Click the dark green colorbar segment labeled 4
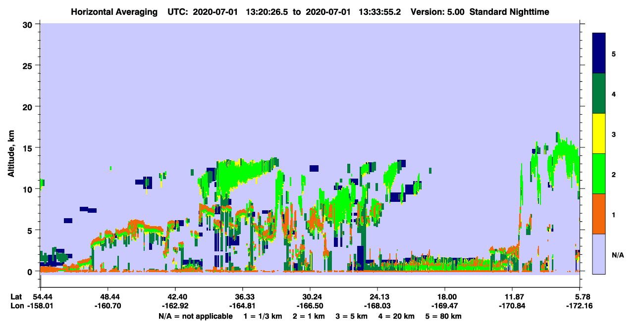The height and width of the screenshot is (330, 644). (599, 94)
